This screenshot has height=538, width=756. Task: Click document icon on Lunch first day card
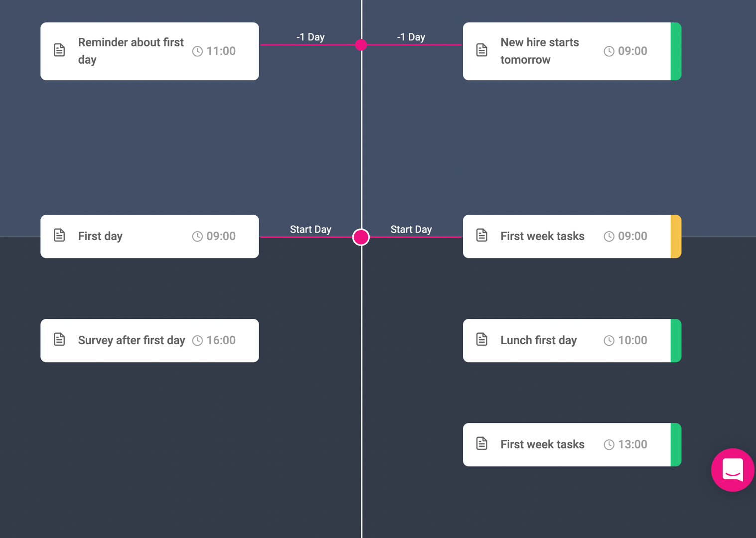(x=482, y=339)
